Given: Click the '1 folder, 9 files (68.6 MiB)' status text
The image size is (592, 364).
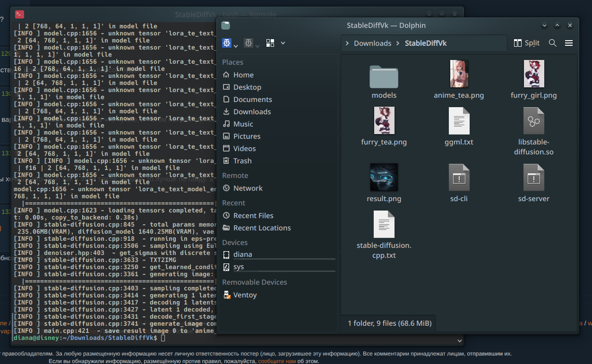Looking at the screenshot, I should tap(390, 323).
